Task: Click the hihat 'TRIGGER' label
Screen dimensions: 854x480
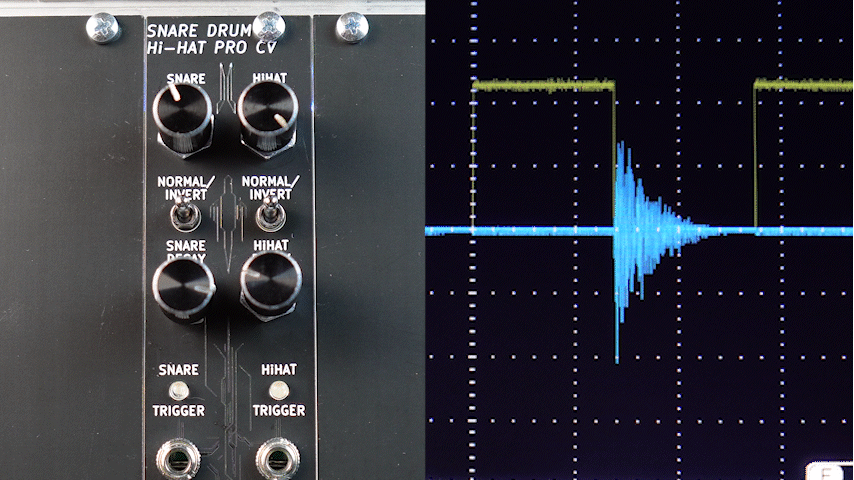Action: coord(279,411)
